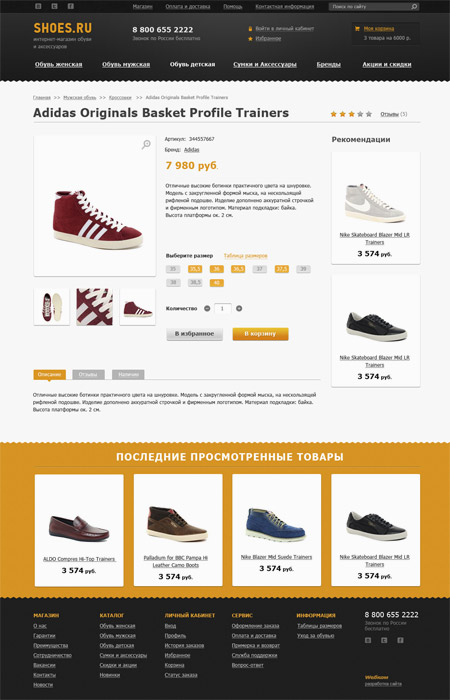The width and height of the screenshot is (450, 700).
Task: Click the lock icon beside login link
Action: [250, 29]
